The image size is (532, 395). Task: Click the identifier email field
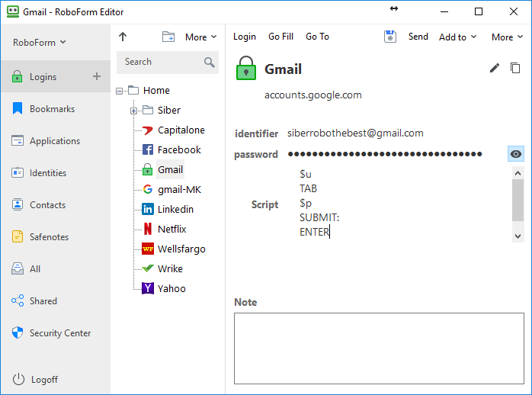point(355,133)
